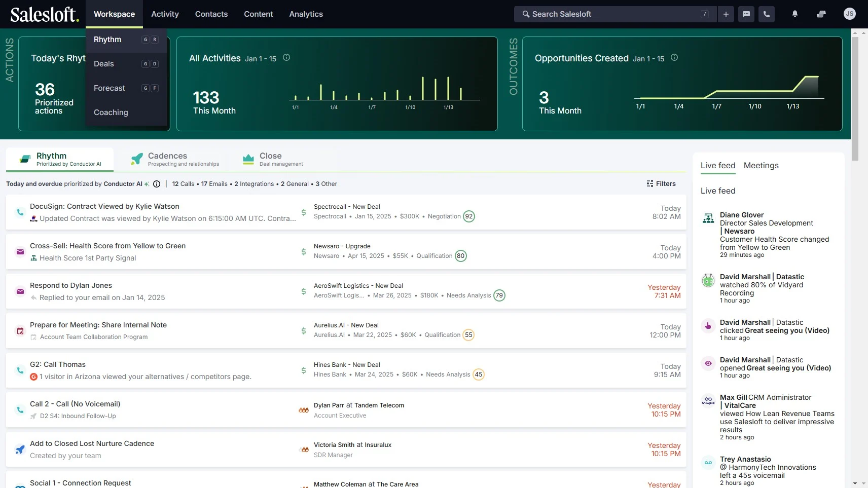Click eye icon on David Marshall opened video

click(708, 363)
